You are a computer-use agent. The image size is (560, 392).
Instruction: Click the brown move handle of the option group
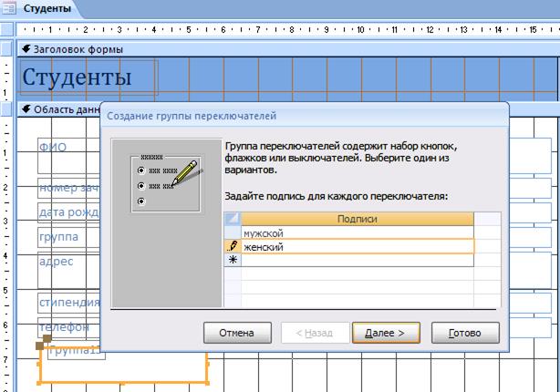(41, 345)
